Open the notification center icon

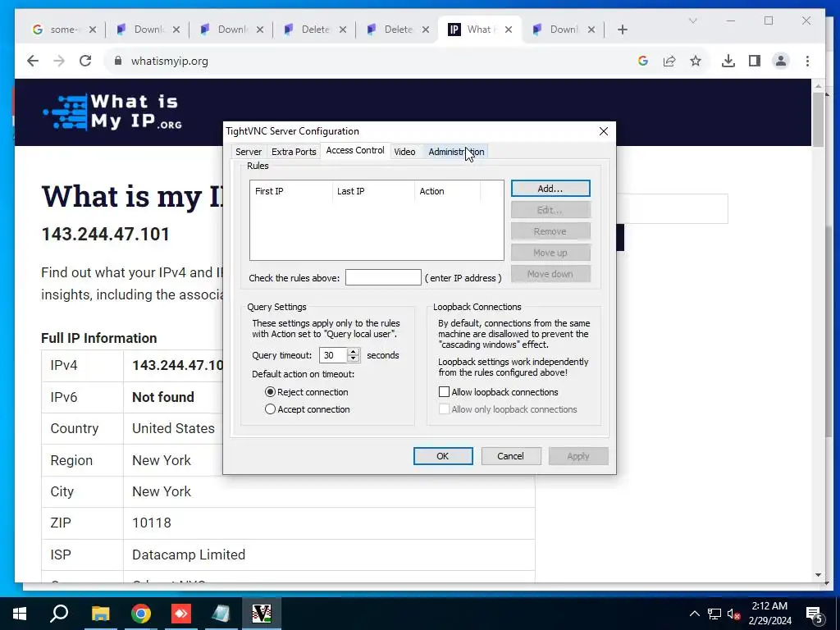click(815, 614)
